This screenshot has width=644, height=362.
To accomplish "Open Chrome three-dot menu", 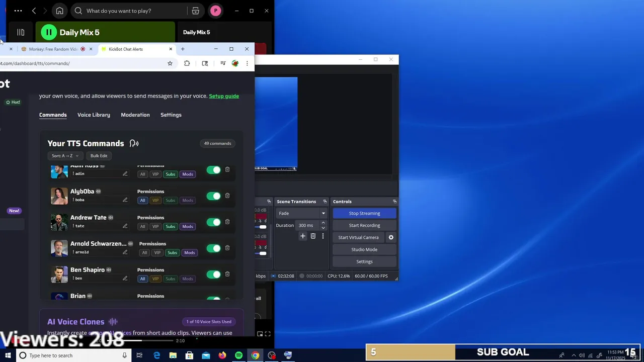I will (247, 63).
